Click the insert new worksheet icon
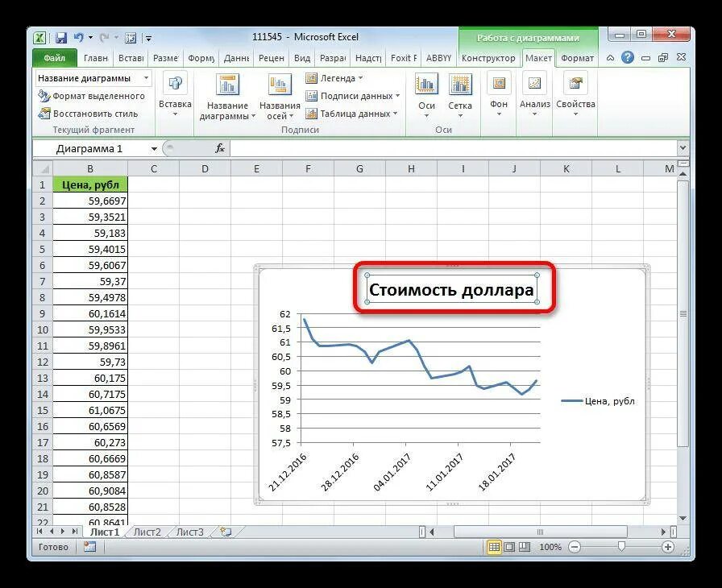722x588 pixels. point(225,532)
